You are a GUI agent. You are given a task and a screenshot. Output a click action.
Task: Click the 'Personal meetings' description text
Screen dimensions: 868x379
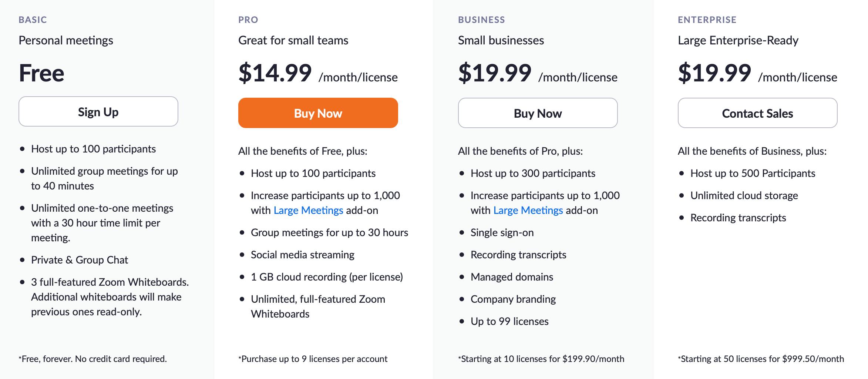click(x=67, y=41)
